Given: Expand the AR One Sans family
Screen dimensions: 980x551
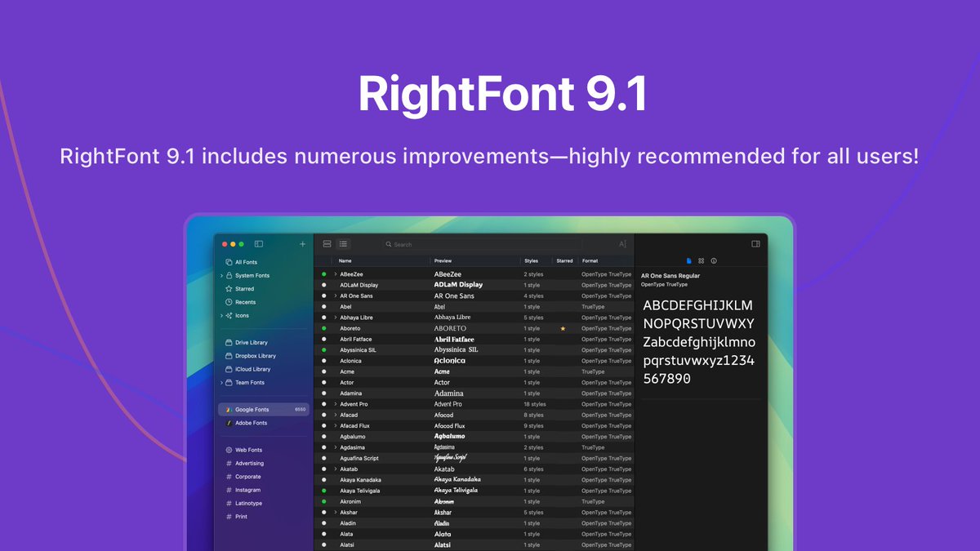Looking at the screenshot, I should click(335, 295).
